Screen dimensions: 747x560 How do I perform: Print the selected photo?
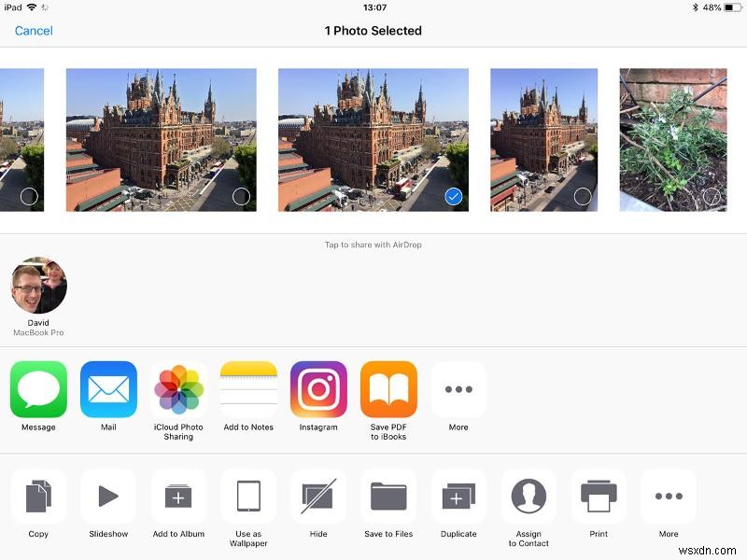coord(599,496)
